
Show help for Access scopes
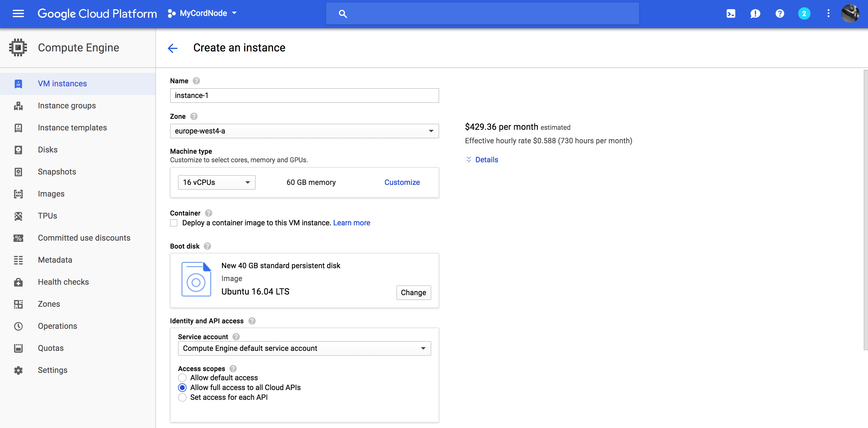(x=233, y=369)
